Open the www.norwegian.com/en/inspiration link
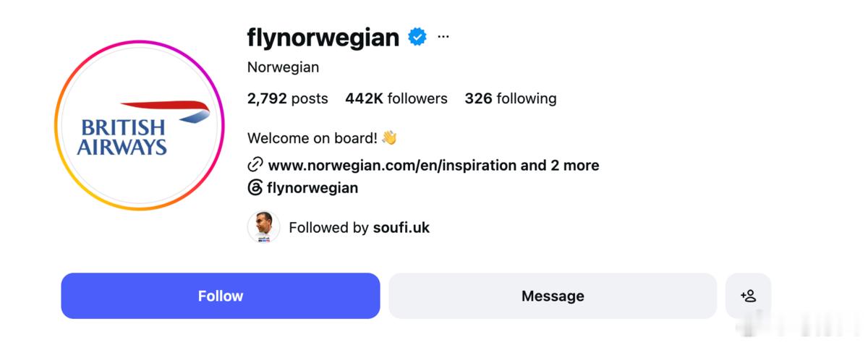The height and width of the screenshot is (345, 868). (x=392, y=165)
